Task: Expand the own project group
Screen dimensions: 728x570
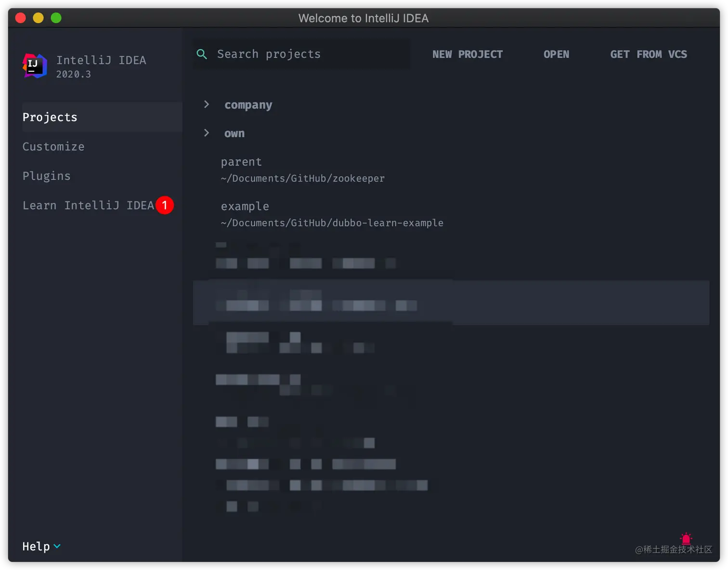Action: [x=207, y=133]
